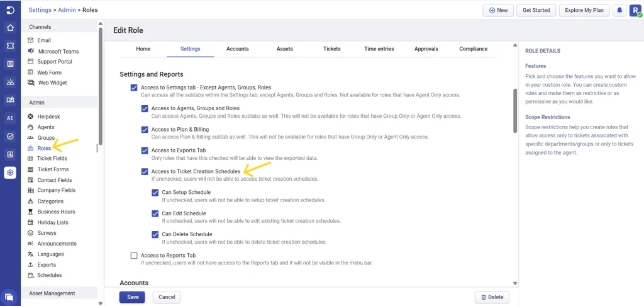644x306 pixels.
Task: Click the main content scrollbar thumb
Action: (515, 111)
